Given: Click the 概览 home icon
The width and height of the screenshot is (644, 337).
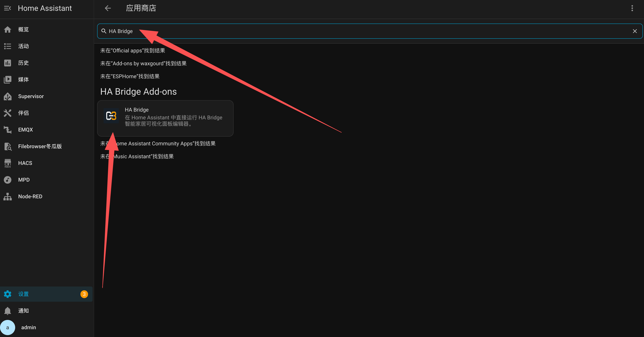Looking at the screenshot, I should click(x=8, y=29).
